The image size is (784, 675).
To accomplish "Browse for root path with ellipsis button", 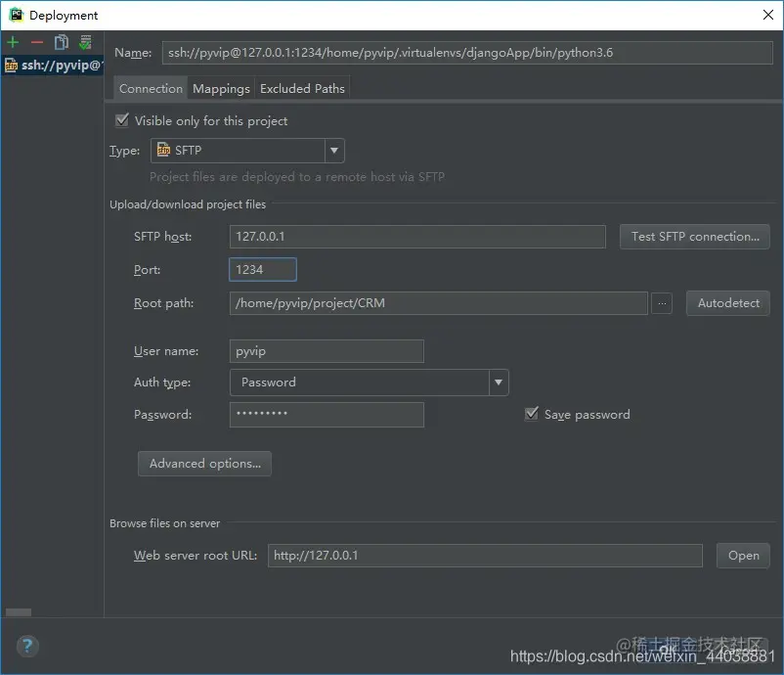I will (662, 303).
